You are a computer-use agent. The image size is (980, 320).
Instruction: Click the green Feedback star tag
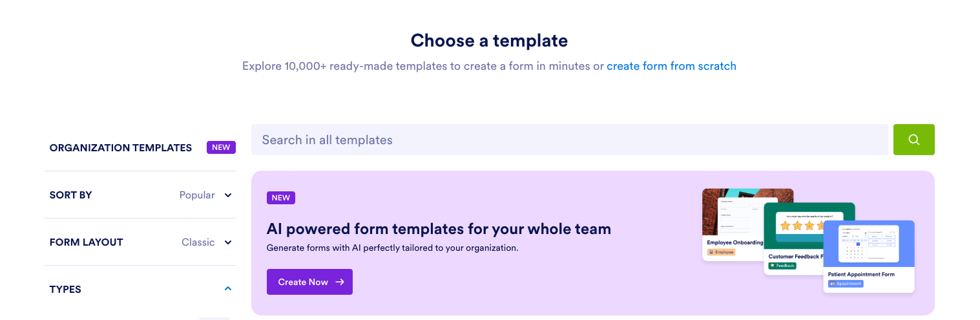(782, 266)
